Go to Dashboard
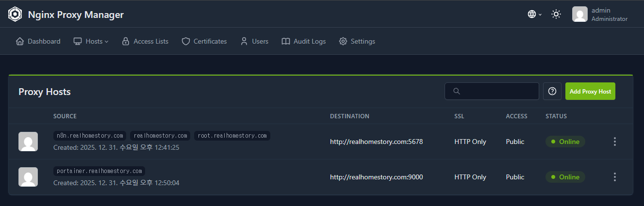 pyautogui.click(x=38, y=41)
